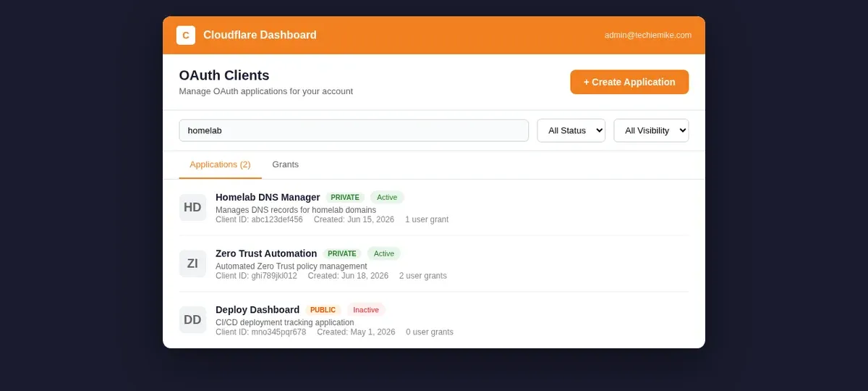Click the admin@techiemike.com account email
This screenshot has height=391, width=868.
(x=648, y=35)
